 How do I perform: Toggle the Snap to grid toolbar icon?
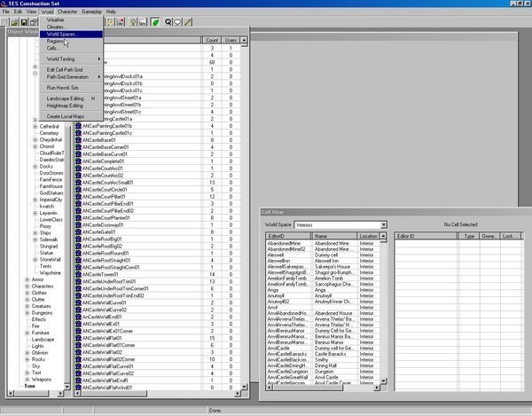(110, 22)
